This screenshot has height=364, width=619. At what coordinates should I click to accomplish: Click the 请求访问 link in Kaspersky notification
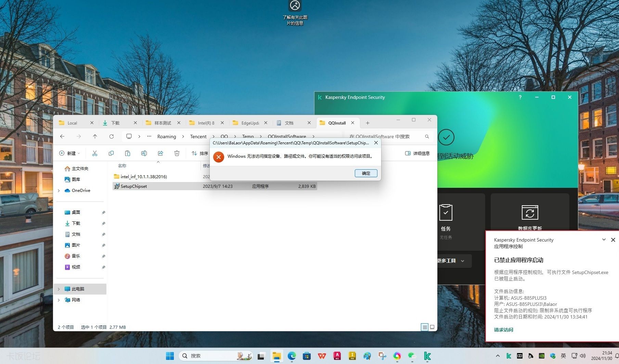coord(503,330)
